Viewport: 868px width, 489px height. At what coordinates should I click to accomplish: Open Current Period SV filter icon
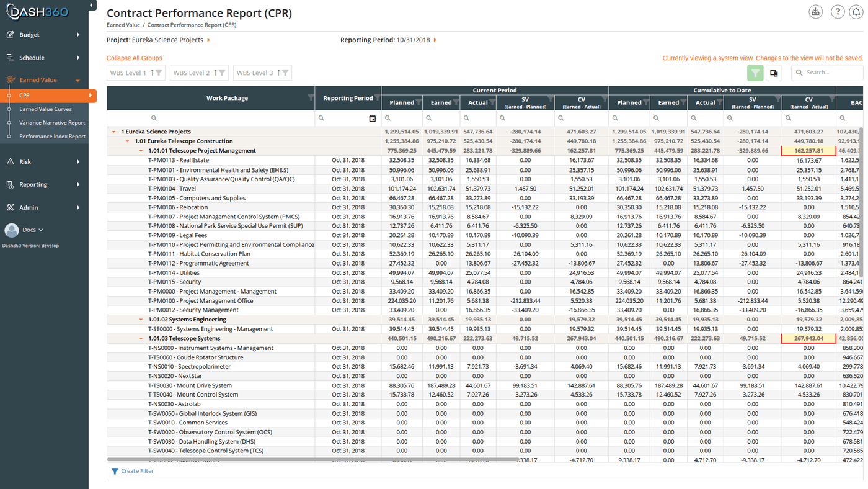(x=550, y=98)
